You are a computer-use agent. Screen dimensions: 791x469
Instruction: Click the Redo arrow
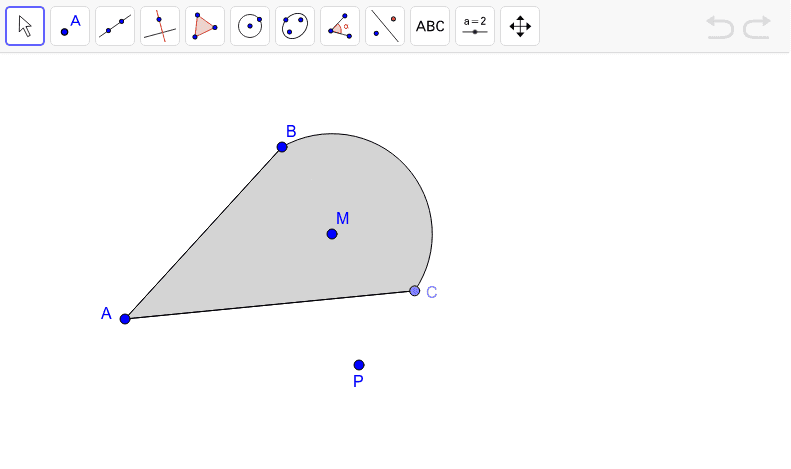pyautogui.click(x=757, y=27)
